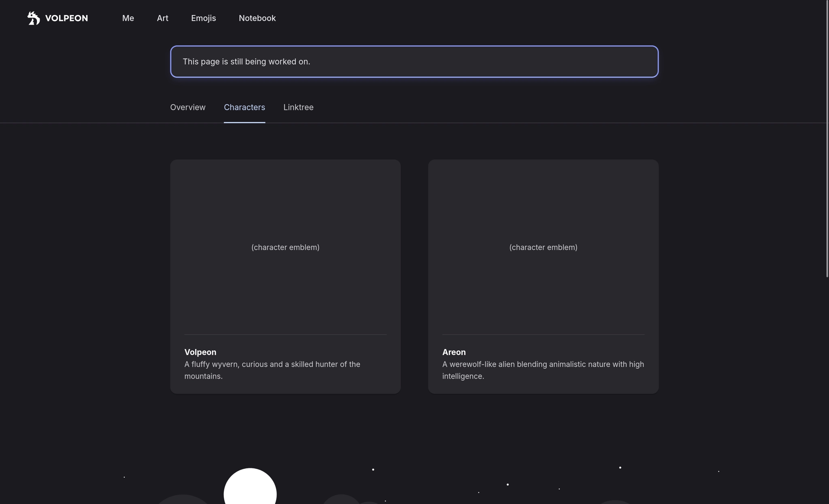Switch to the Linktree tab

coord(298,107)
